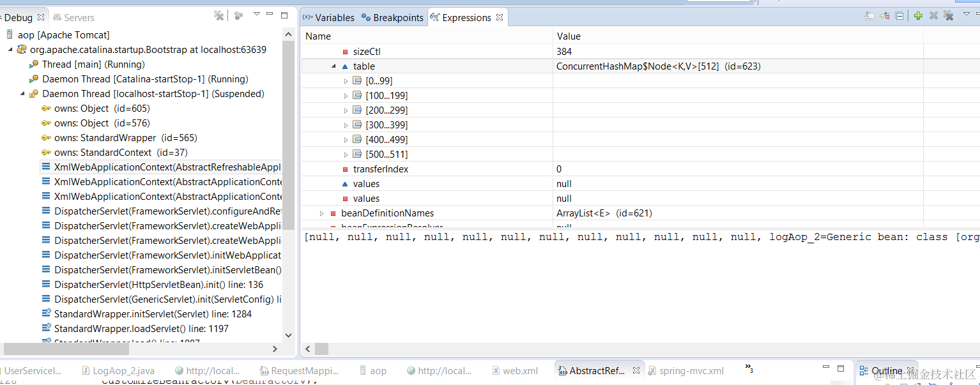The width and height of the screenshot is (980, 385).
Task: Click owns: StandardWrapper (id=565)
Action: point(119,138)
